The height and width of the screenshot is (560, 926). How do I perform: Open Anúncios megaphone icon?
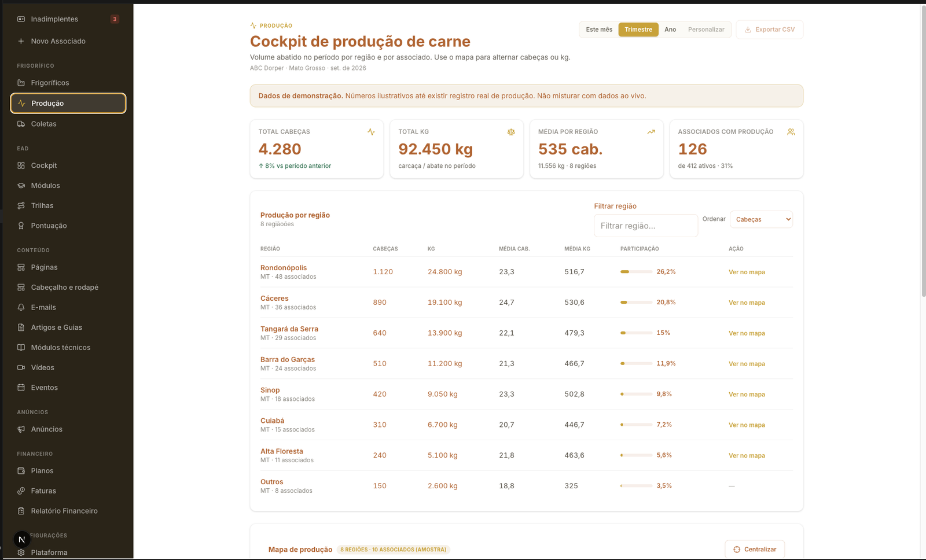tap(21, 429)
